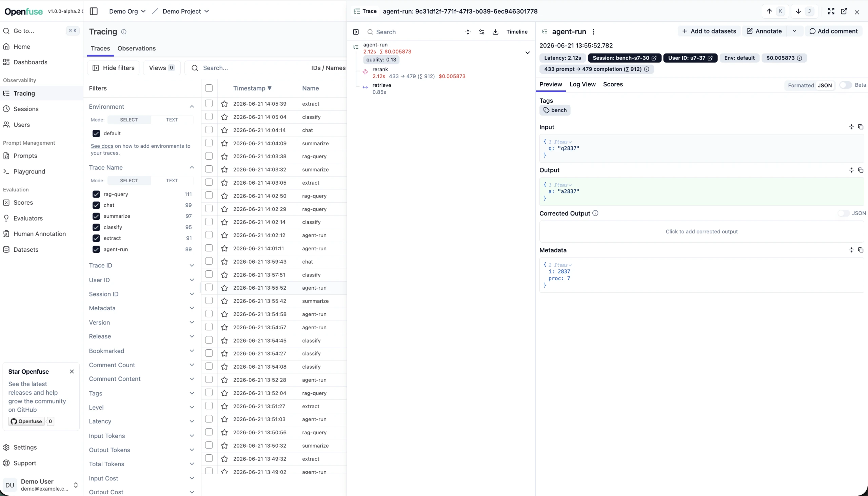Open the Log View tab
This screenshot has height=496, width=868.
coord(582,84)
